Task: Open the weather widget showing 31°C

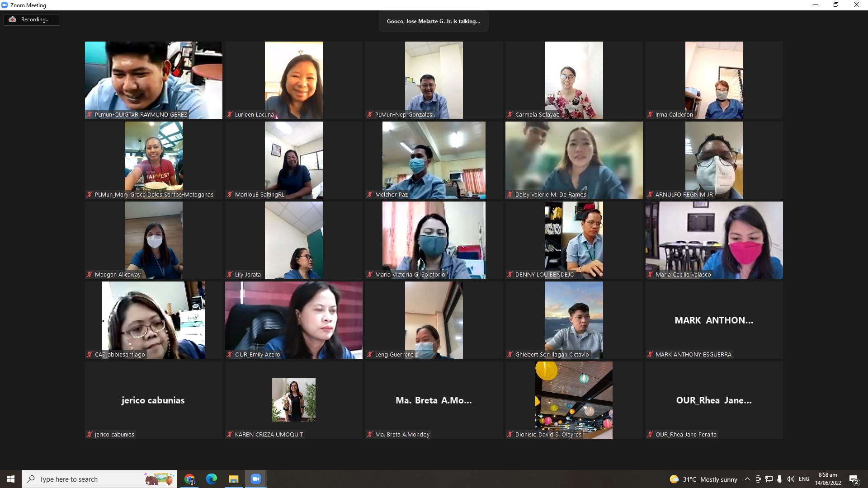Action: coord(703,479)
